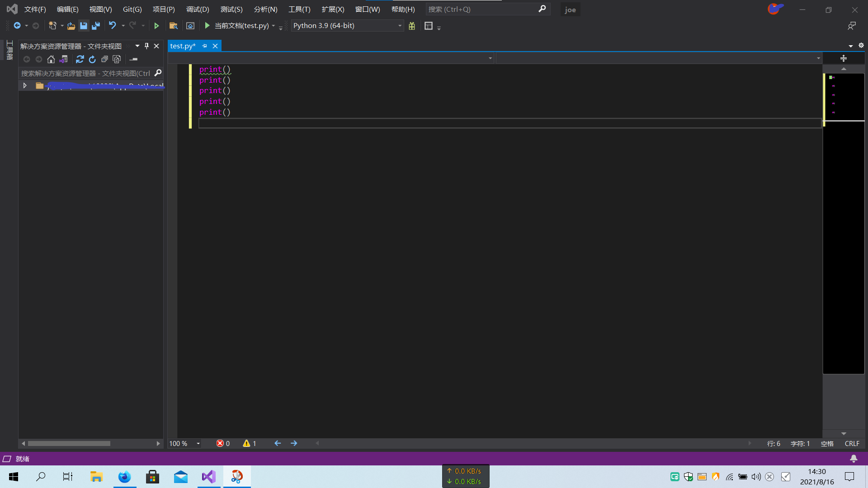Click the notifications bell in status bar
This screenshot has height=488, width=868.
(854, 459)
